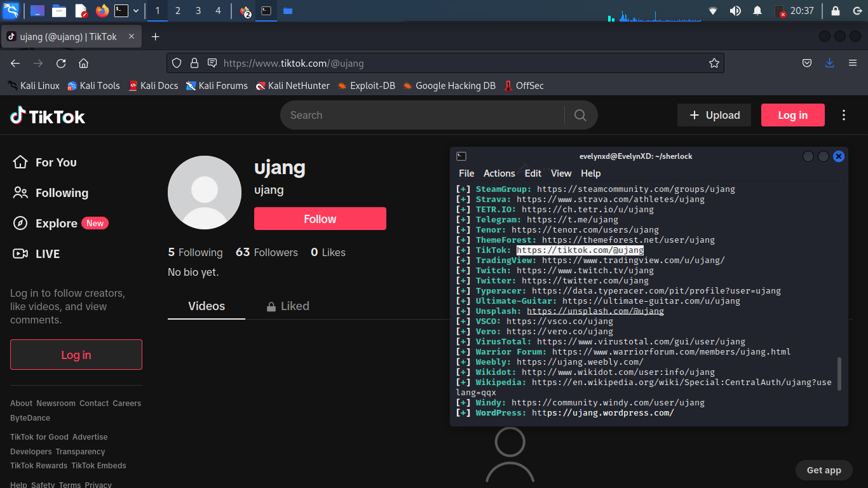This screenshot has width=868, height=488.
Task: Open the TikTok three-dot more menu
Action: pos(844,115)
